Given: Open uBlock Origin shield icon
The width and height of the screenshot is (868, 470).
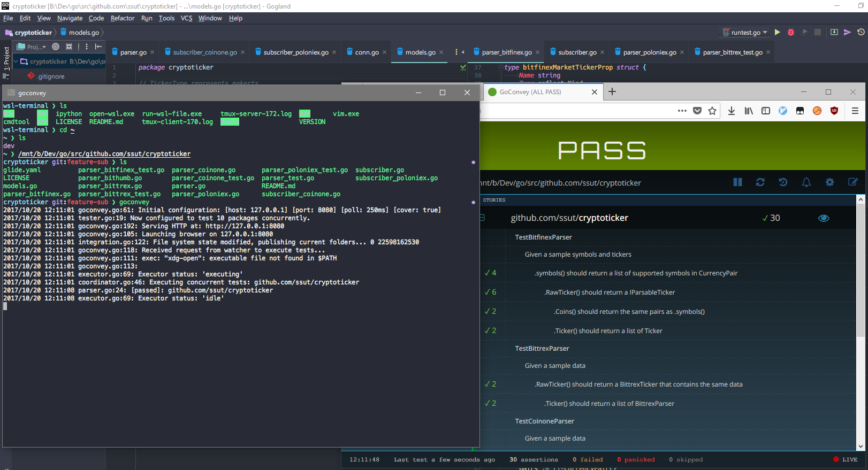Looking at the screenshot, I should click(x=834, y=111).
